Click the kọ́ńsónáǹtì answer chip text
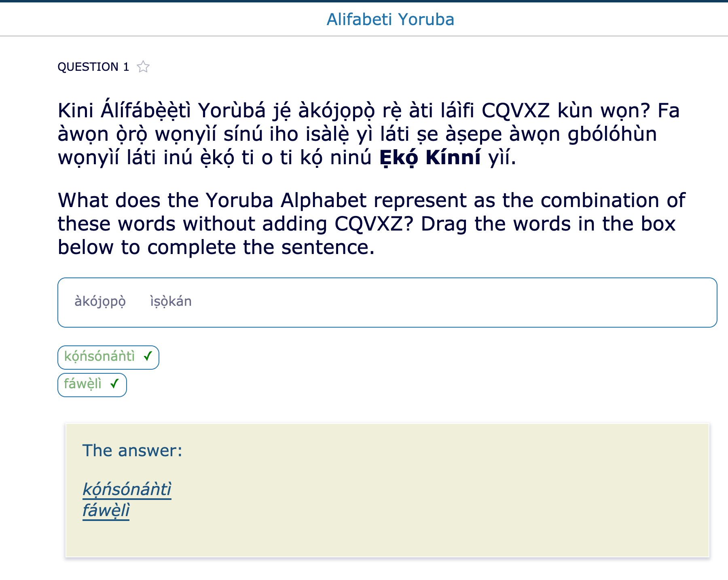This screenshot has width=728, height=580. 99,357
